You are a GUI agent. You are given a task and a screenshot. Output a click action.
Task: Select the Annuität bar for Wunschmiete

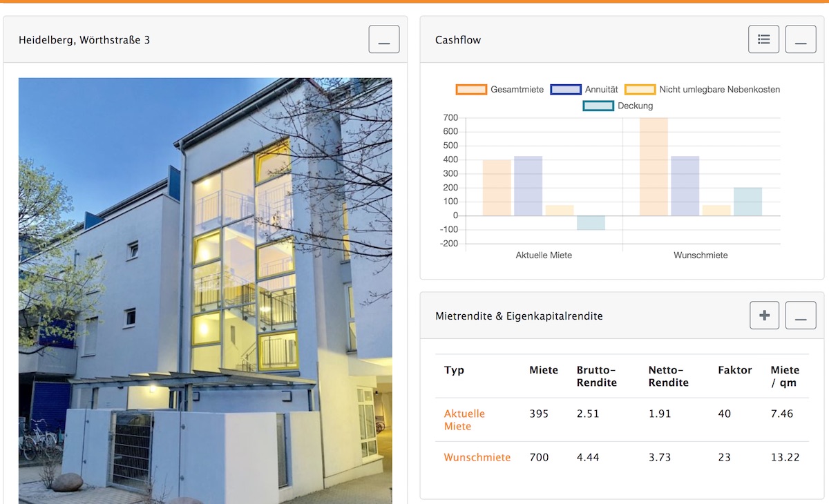685,186
